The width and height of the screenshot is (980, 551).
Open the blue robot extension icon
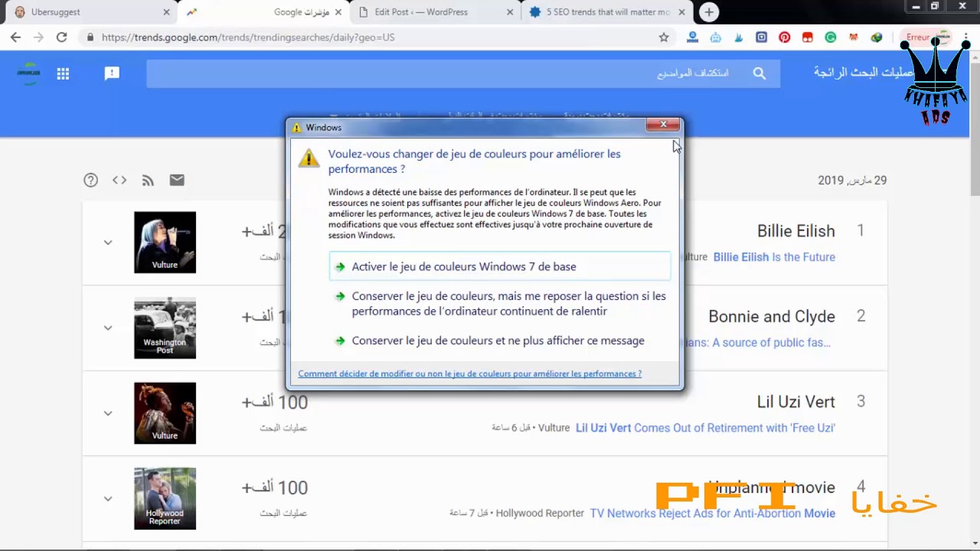coord(715,37)
